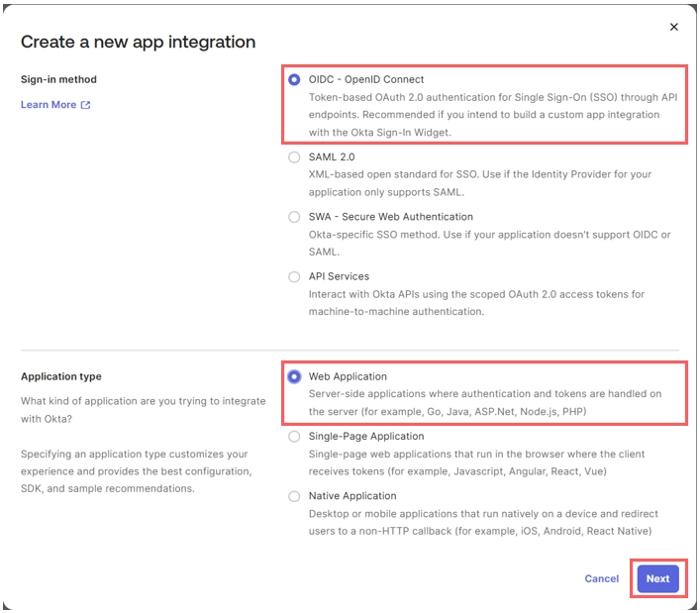The width and height of the screenshot is (700, 613).
Task: Click the Next button
Action: point(658,578)
